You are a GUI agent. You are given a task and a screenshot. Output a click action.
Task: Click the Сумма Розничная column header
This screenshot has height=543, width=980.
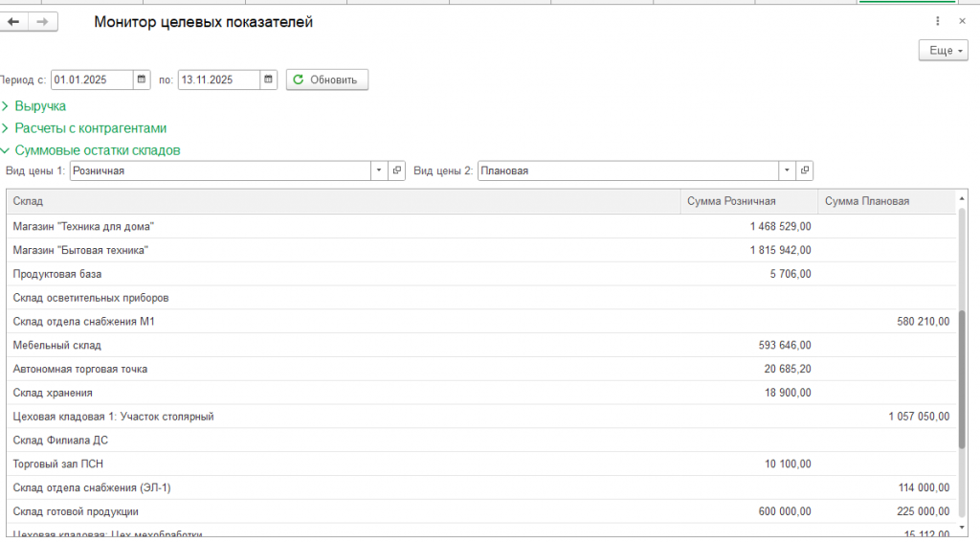pyautogui.click(x=748, y=201)
